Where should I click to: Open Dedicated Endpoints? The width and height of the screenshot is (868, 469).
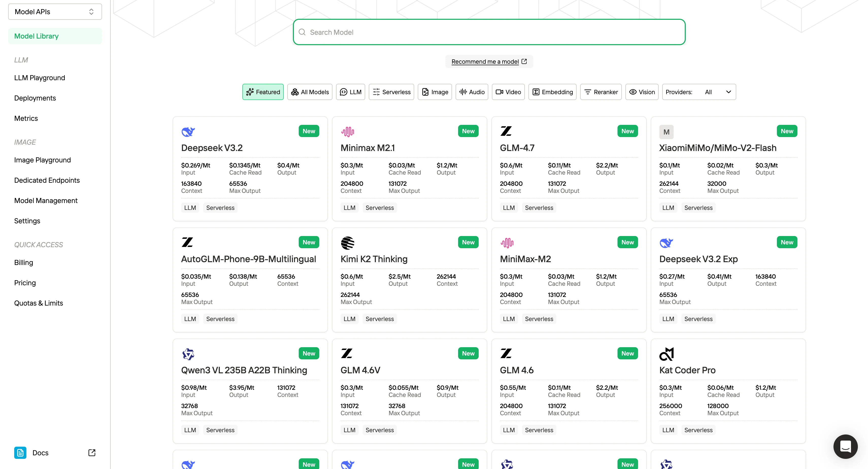pos(47,180)
